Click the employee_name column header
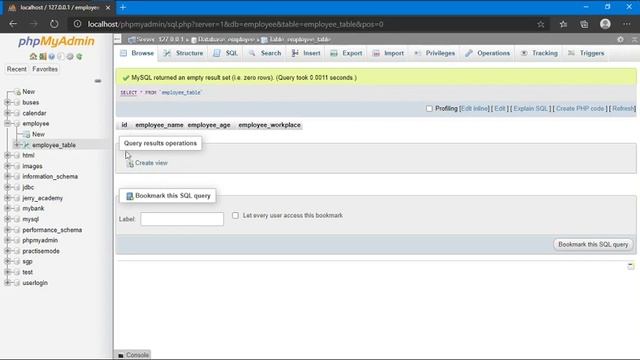The height and width of the screenshot is (360, 640). pos(159,125)
